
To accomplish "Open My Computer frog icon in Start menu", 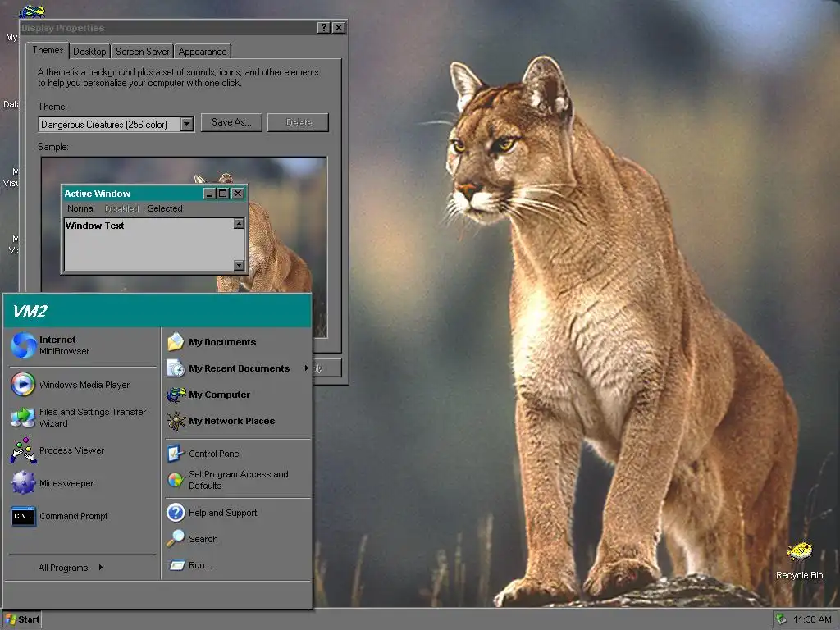I will click(x=176, y=395).
